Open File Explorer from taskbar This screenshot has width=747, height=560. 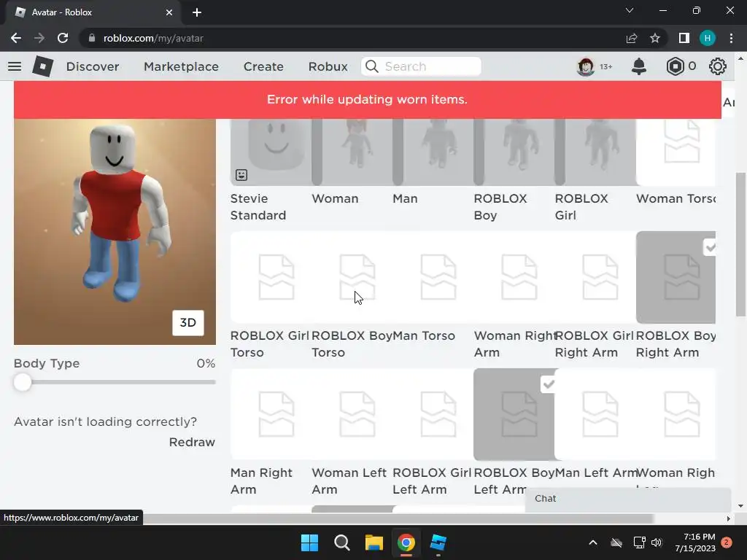(374, 542)
